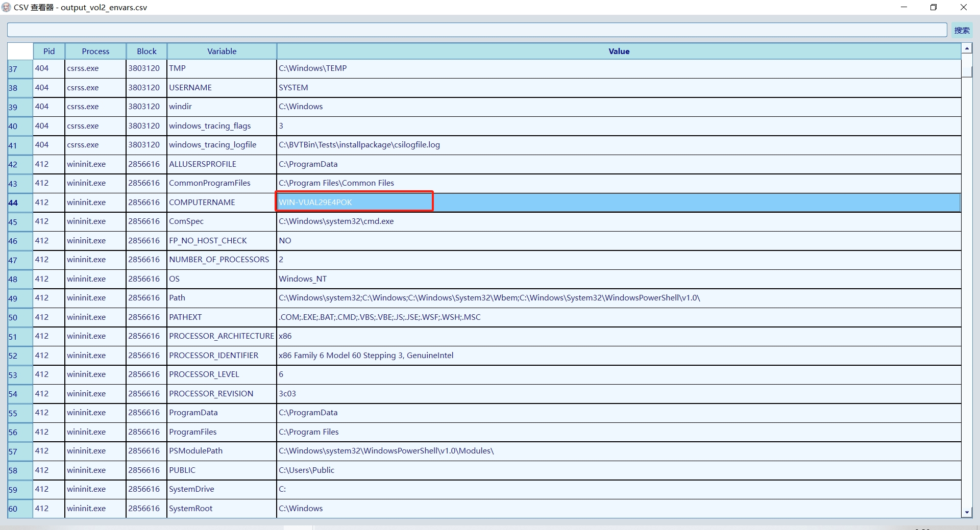Click the 搜索 search button
This screenshot has width=980, height=530.
[x=962, y=30]
